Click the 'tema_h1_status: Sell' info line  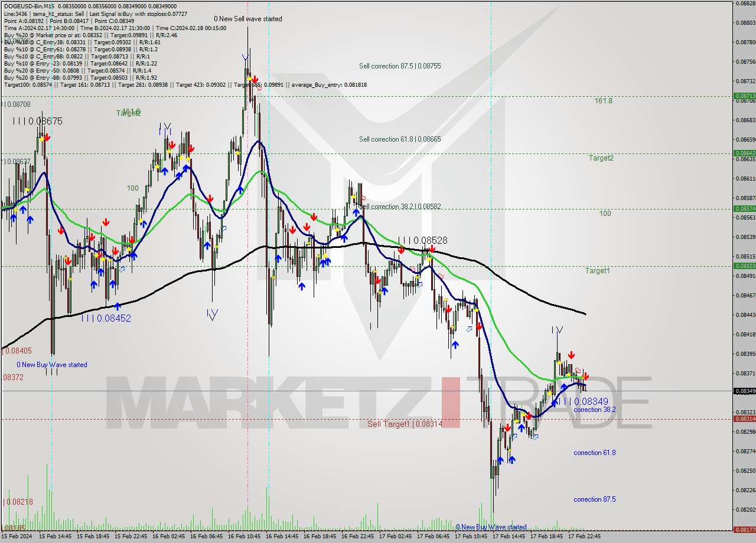click(x=58, y=14)
